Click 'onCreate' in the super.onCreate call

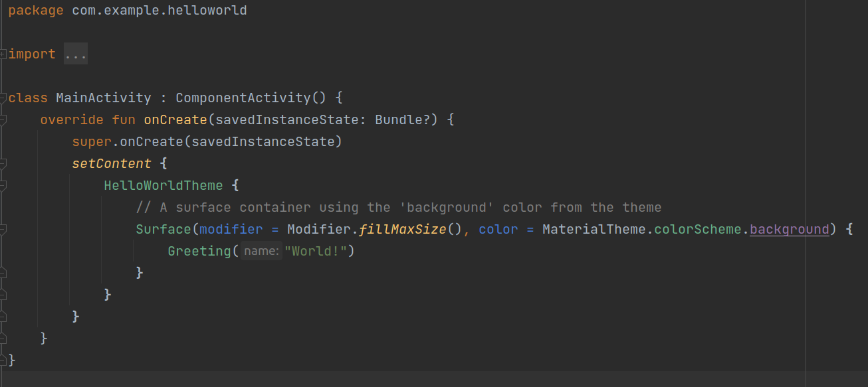pyautogui.click(x=152, y=142)
